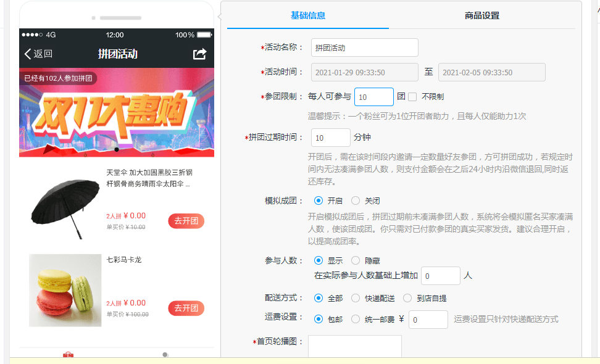Image resolution: width=600 pixels, height=364 pixels.
Task: Click the share icon in phone header
Action: [199, 54]
